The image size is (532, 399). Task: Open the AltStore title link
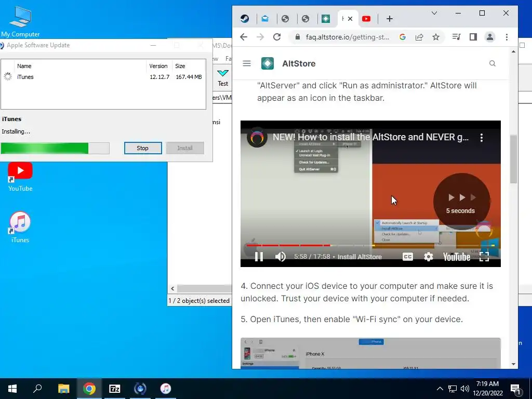pos(299,63)
